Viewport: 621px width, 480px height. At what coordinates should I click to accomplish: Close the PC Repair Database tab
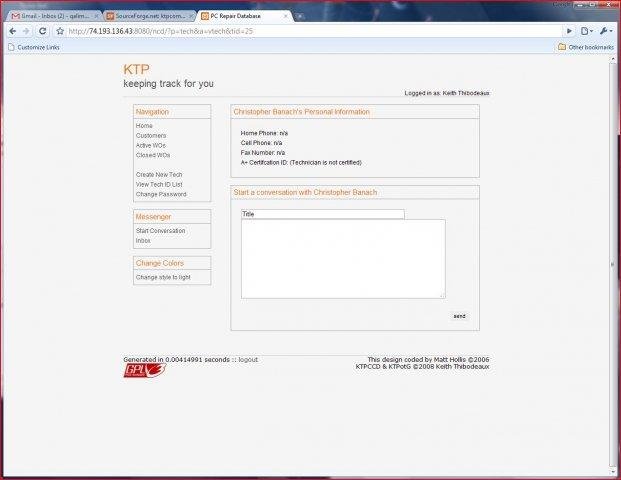[285, 16]
